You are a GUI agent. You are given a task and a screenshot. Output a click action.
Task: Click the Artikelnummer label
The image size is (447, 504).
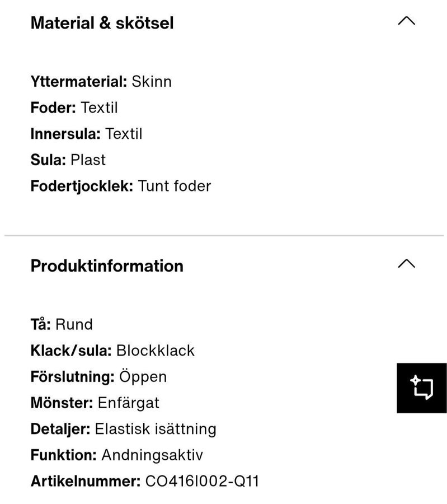coord(85,481)
